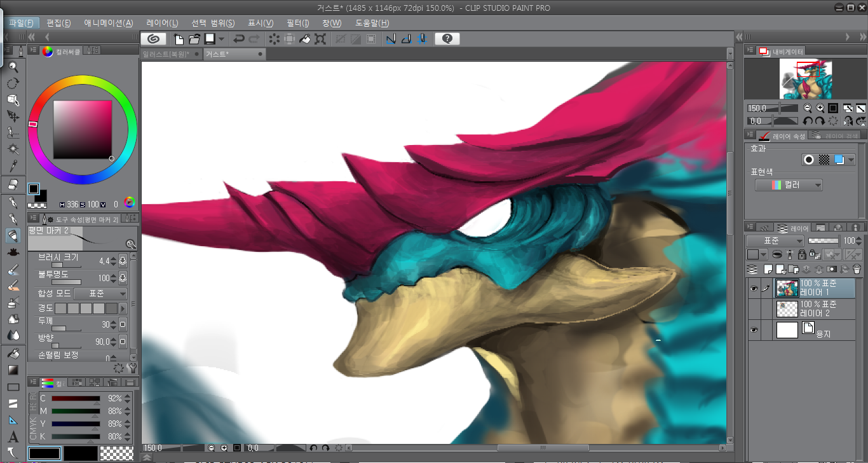Screen dimensions: 868x463
Task: Zoom out in the Navigator panel
Action: coord(808,108)
